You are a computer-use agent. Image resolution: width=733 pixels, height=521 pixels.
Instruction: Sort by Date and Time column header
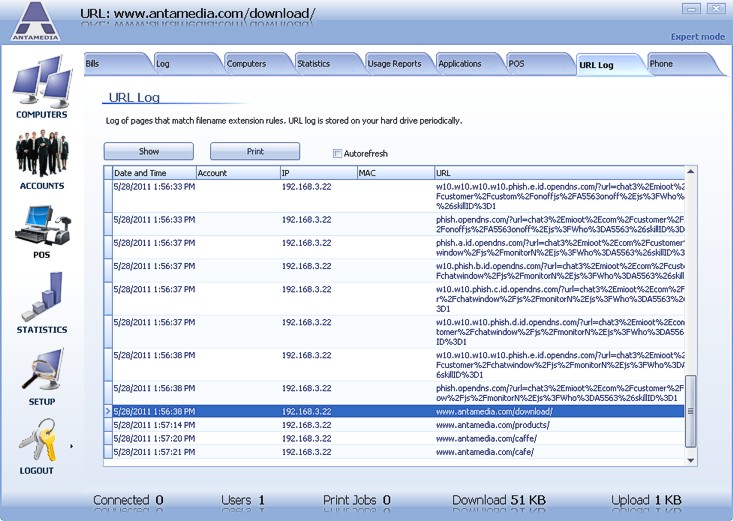coord(154,173)
